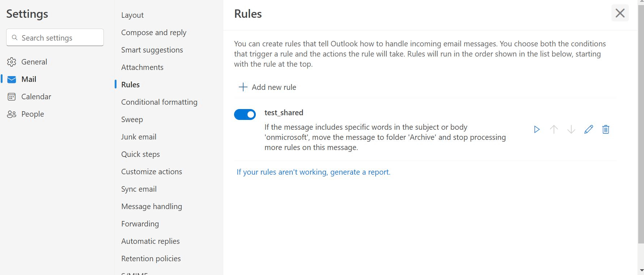Run the test_shared rule now

(x=537, y=129)
